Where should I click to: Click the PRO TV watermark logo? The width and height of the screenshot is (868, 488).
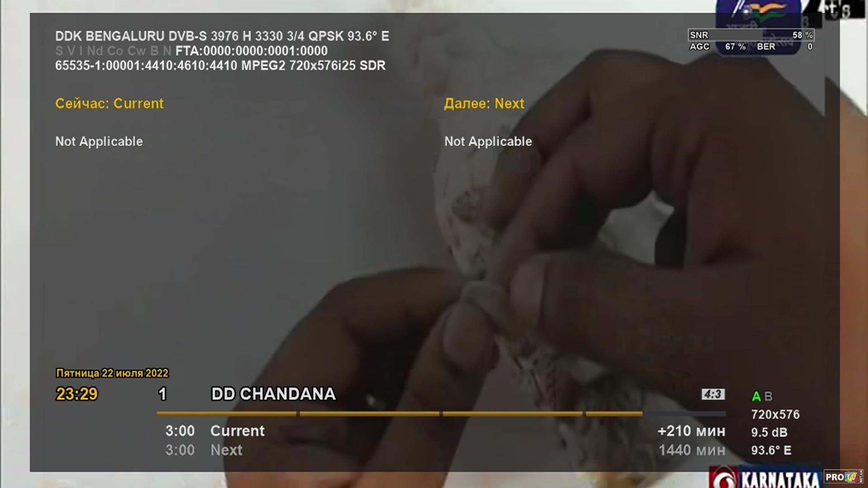click(x=844, y=477)
